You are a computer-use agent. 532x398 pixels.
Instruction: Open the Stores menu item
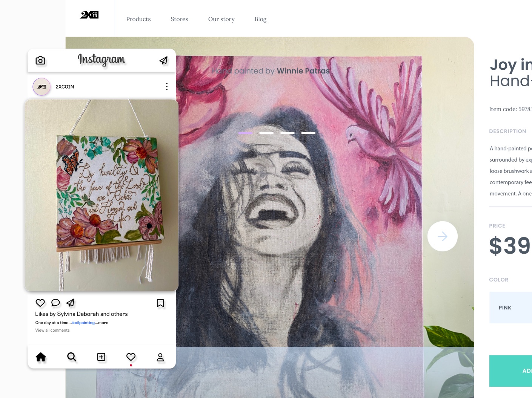click(179, 19)
